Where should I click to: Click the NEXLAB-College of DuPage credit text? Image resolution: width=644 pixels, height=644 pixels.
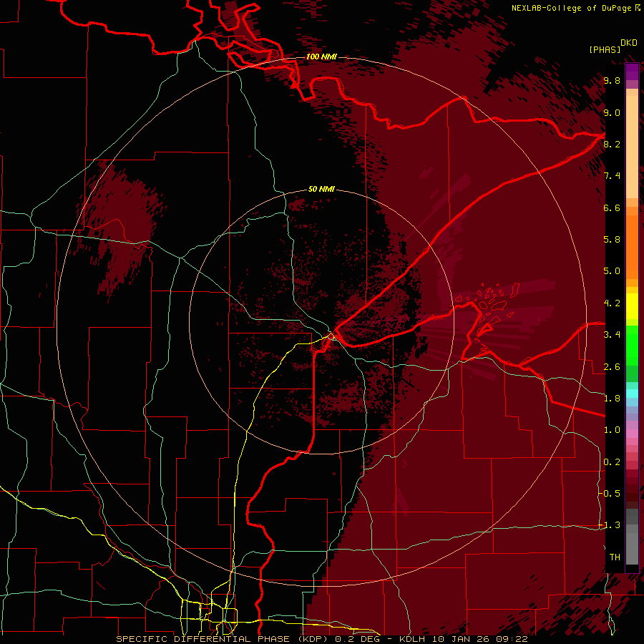pyautogui.click(x=571, y=8)
